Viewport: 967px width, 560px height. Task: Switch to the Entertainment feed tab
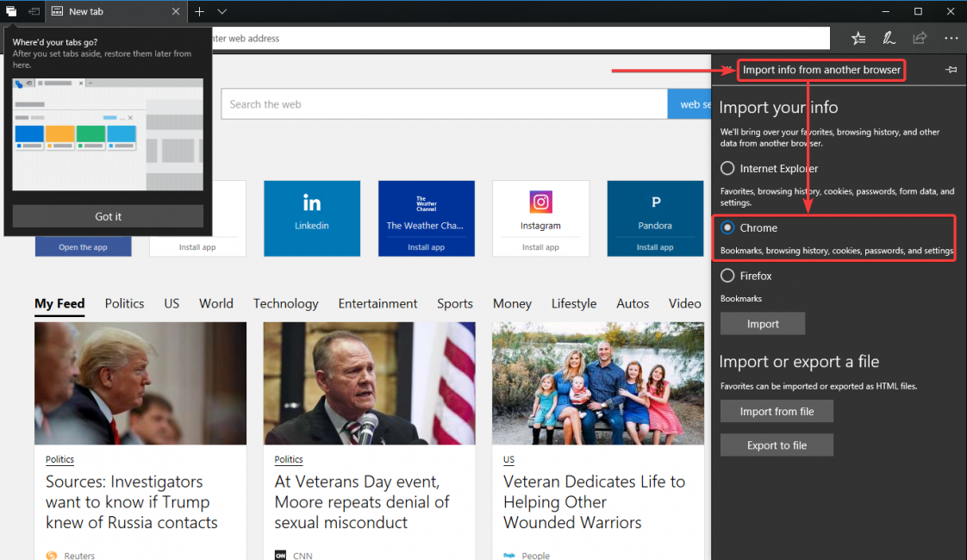377,303
